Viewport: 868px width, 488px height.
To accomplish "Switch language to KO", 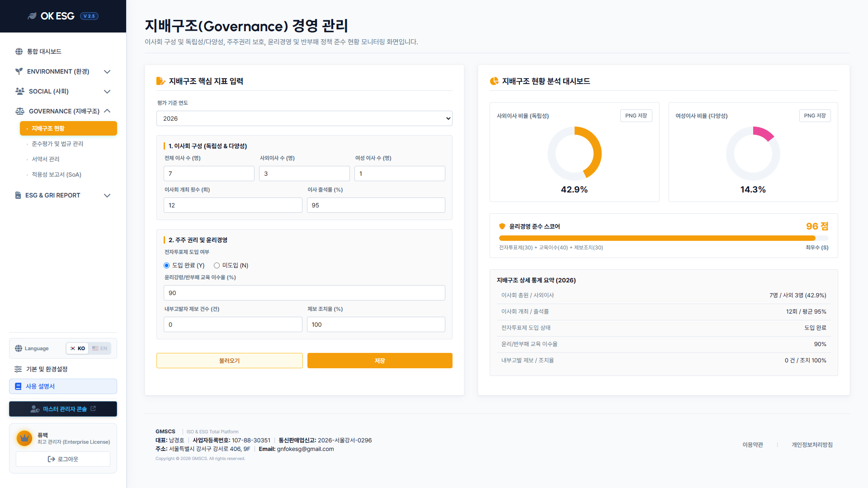I will 77,348.
